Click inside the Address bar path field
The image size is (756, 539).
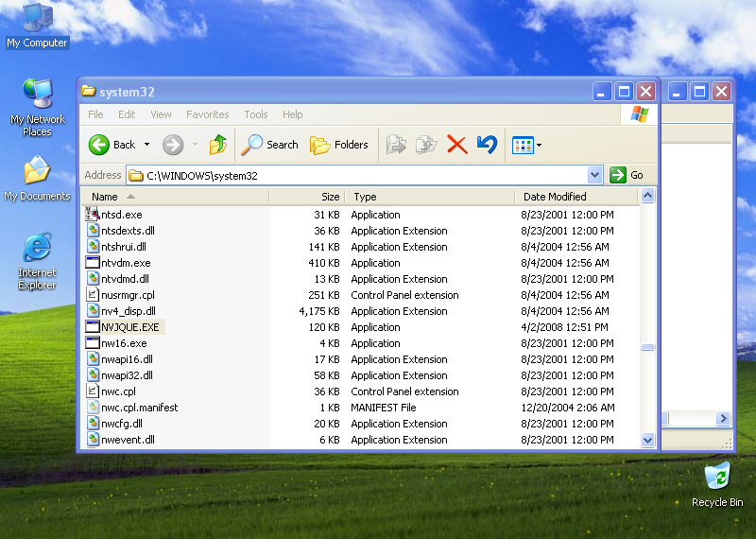click(x=357, y=176)
